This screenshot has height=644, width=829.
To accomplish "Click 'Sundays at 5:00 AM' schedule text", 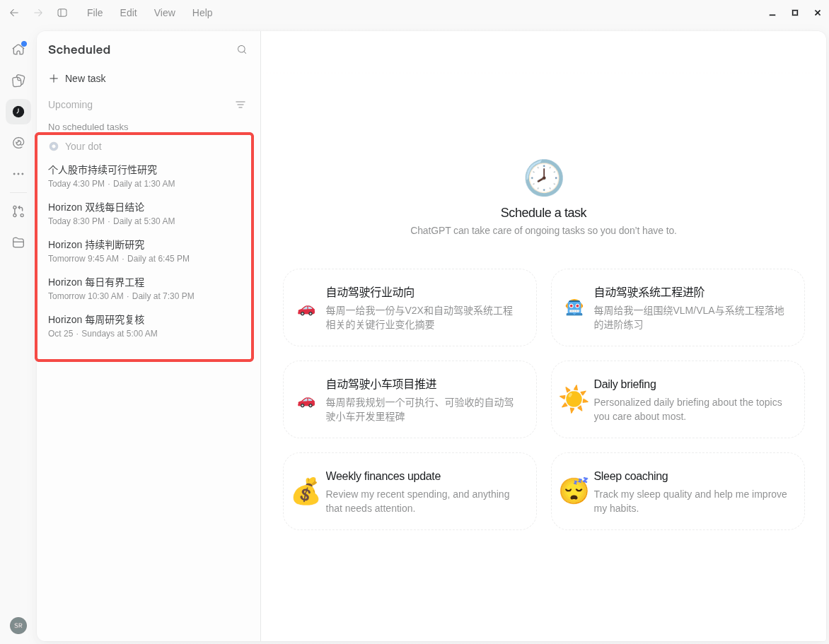I will tap(120, 334).
